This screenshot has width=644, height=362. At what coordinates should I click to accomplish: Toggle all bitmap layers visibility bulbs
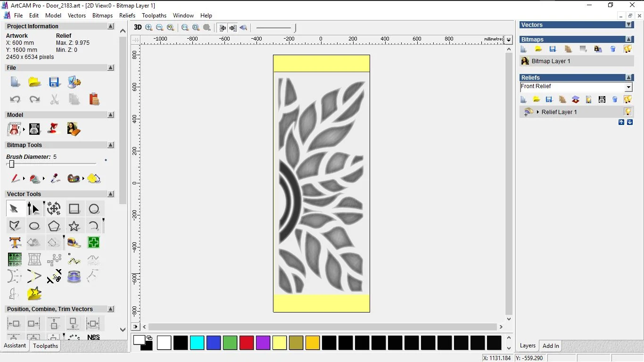click(x=627, y=49)
